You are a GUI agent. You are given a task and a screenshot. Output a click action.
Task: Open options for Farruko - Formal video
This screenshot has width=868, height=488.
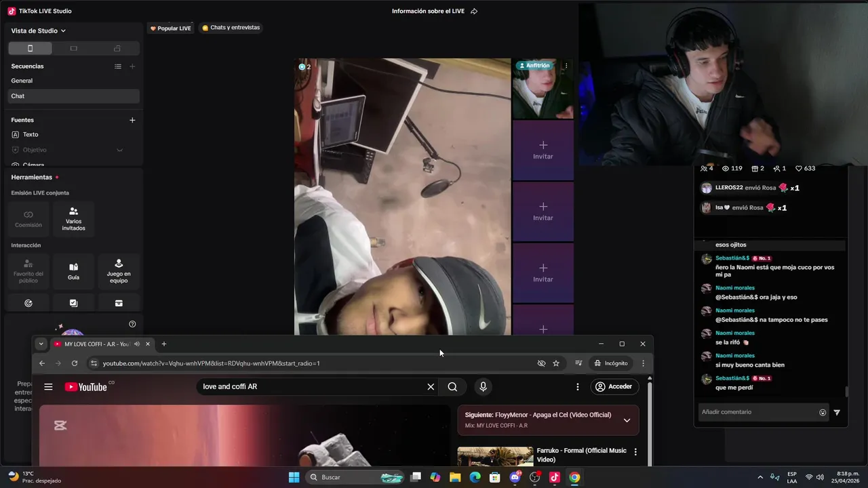click(635, 451)
